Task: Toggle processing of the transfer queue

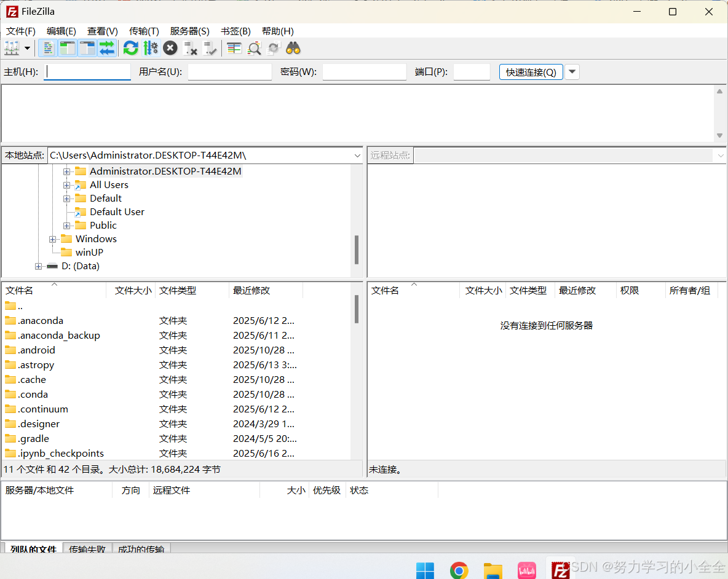Action: [151, 48]
